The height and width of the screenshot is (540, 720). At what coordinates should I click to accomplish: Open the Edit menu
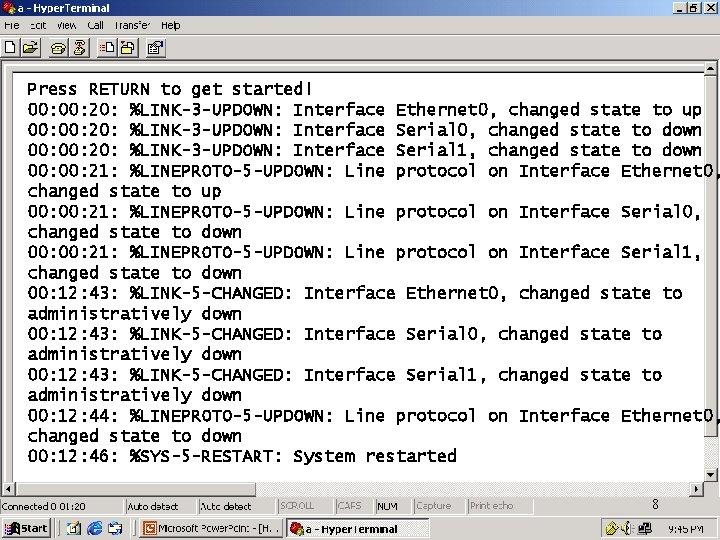[38, 25]
